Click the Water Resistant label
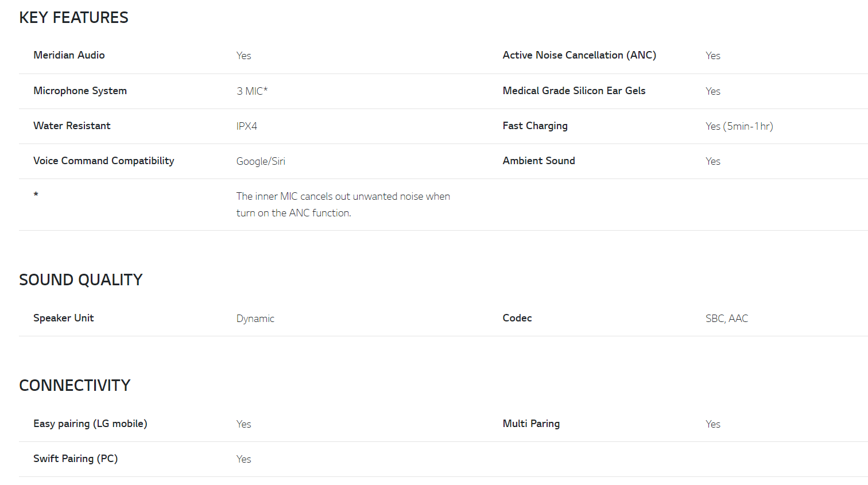 [72, 126]
